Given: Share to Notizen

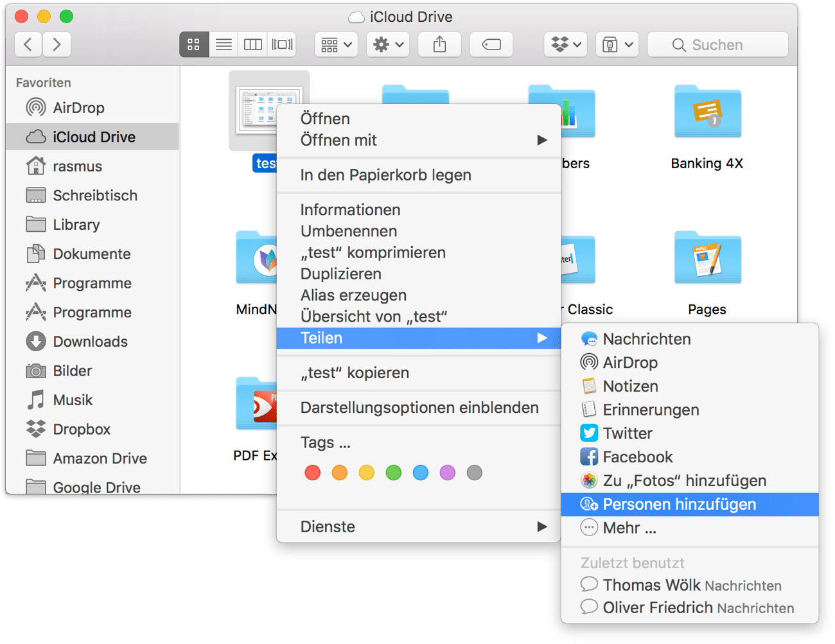Looking at the screenshot, I should [x=690, y=386].
